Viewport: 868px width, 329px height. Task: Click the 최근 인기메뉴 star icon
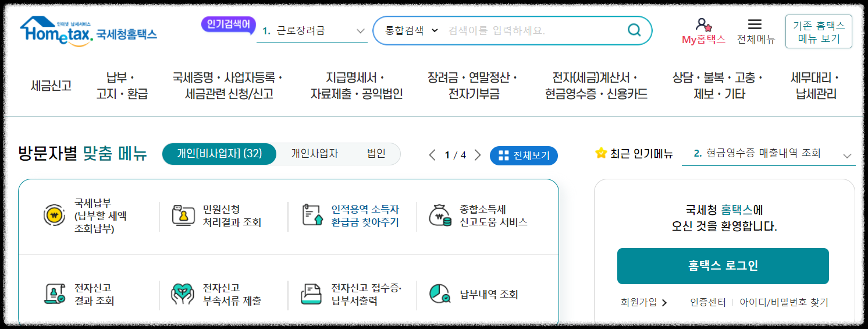tap(601, 153)
